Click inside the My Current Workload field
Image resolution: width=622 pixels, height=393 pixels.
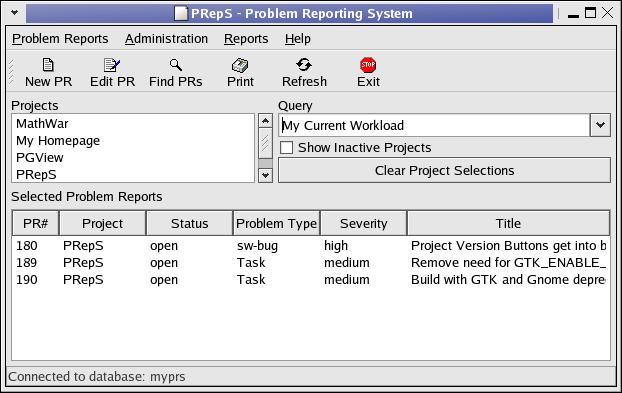click(x=434, y=125)
